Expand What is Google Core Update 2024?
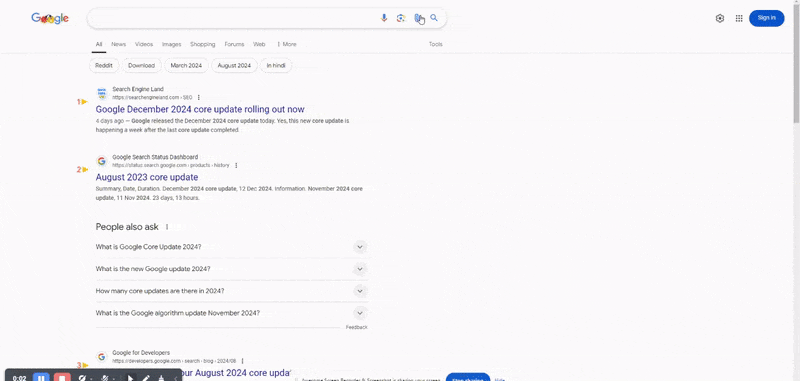Viewport: 800px width, 381px height. (x=232, y=247)
